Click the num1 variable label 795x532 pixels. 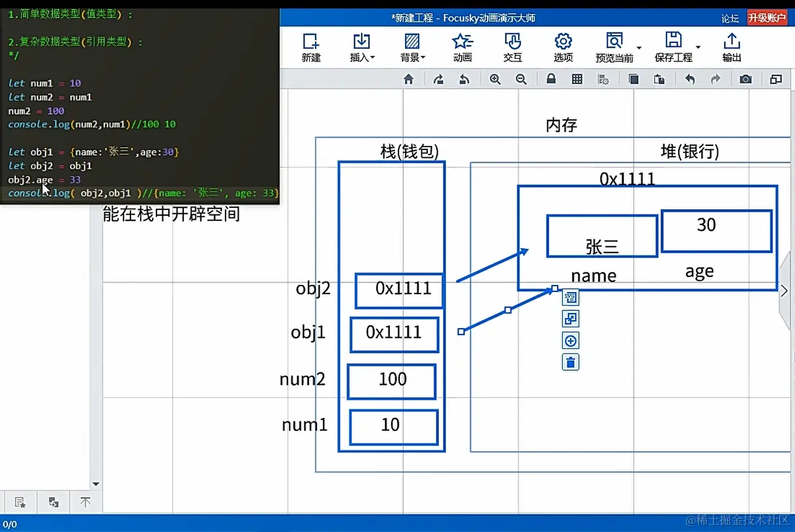point(305,424)
